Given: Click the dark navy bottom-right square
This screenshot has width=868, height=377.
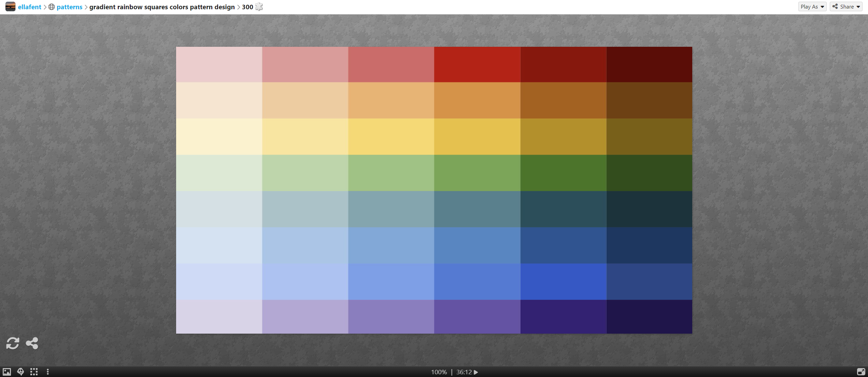Looking at the screenshot, I should [649, 317].
